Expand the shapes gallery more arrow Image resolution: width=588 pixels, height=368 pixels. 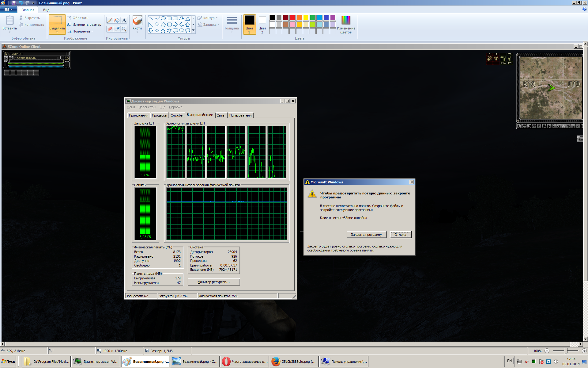pyautogui.click(x=193, y=30)
